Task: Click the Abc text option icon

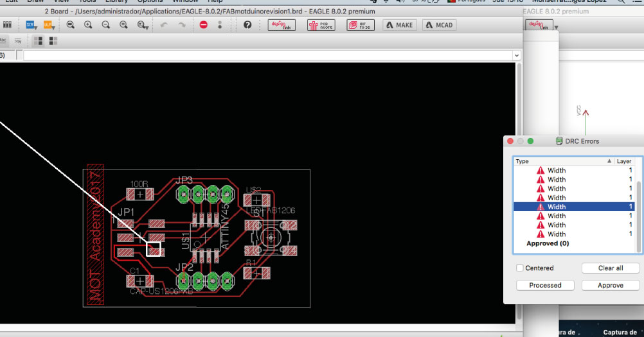Action: point(3,40)
